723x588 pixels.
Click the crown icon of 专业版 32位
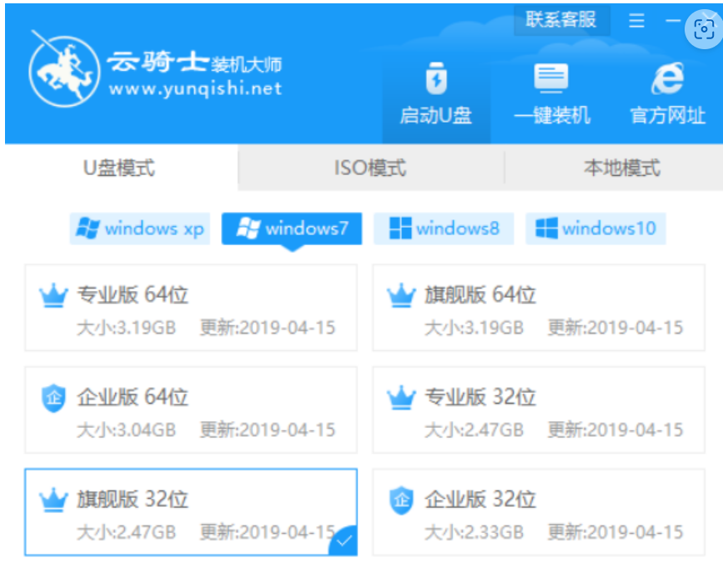(401, 398)
